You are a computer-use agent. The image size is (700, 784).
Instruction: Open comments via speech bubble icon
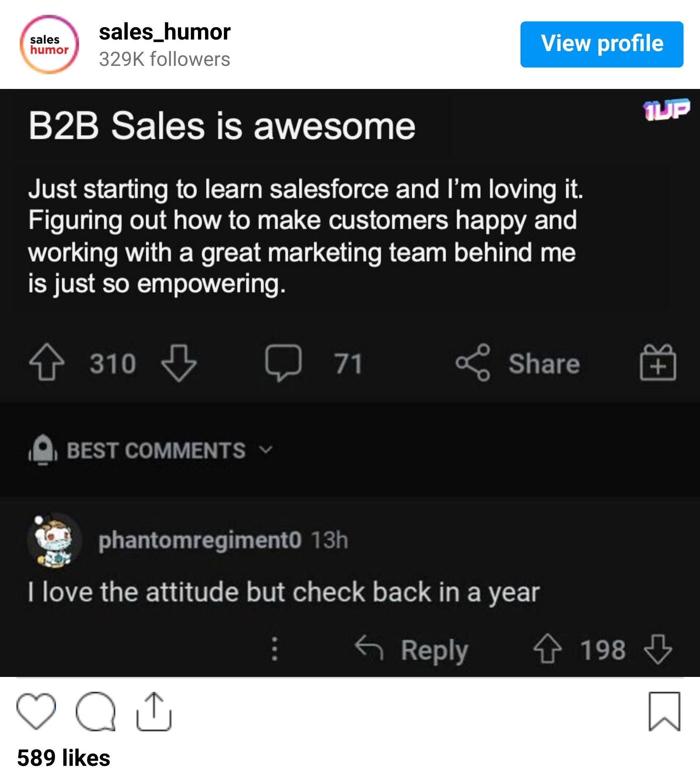click(x=96, y=711)
